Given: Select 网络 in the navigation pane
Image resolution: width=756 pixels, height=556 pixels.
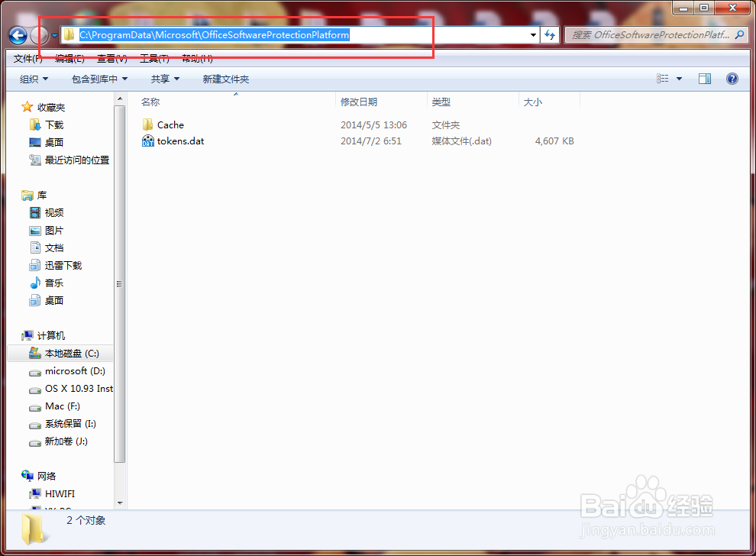Looking at the screenshot, I should click(x=47, y=476).
